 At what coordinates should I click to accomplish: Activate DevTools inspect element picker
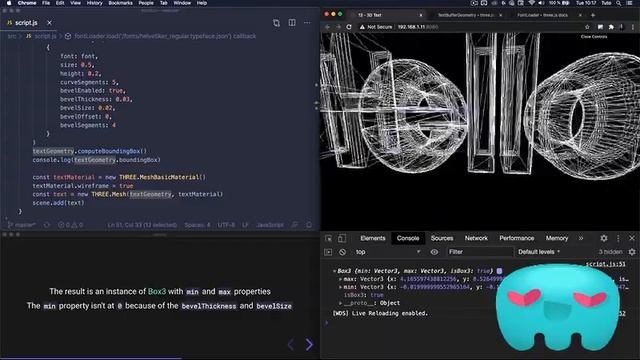329,238
